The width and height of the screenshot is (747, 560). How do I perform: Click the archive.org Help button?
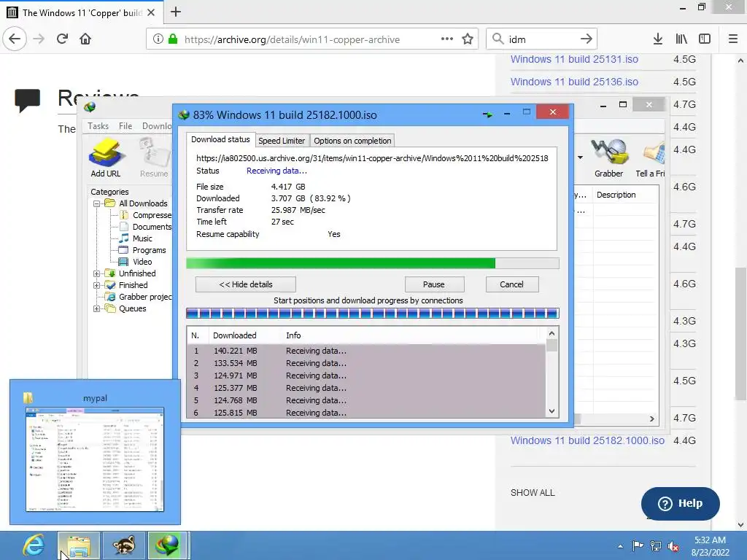(x=681, y=503)
